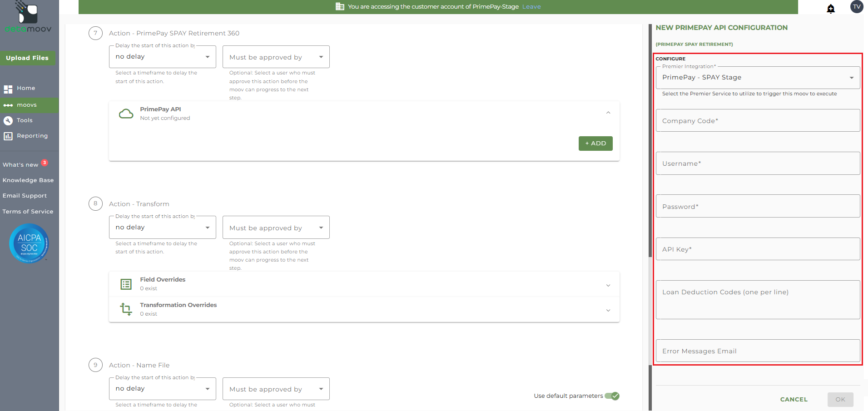Expand the Field Overrides section
Screen dimensions: 868x411
608,285
